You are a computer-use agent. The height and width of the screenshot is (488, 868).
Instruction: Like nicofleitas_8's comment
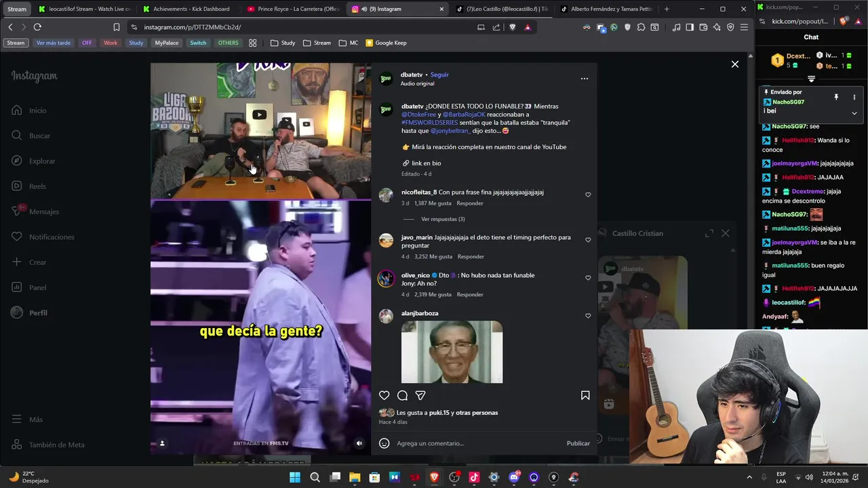pyautogui.click(x=588, y=195)
